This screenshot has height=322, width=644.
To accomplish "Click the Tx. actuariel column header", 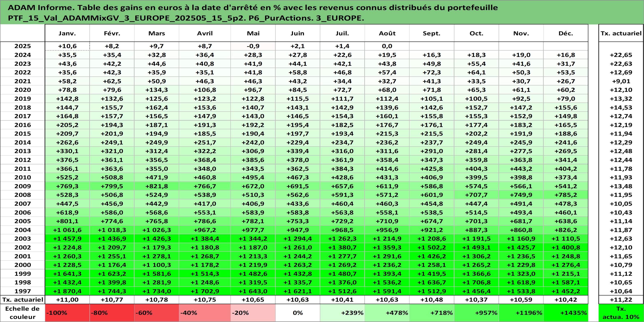I will (x=621, y=33).
